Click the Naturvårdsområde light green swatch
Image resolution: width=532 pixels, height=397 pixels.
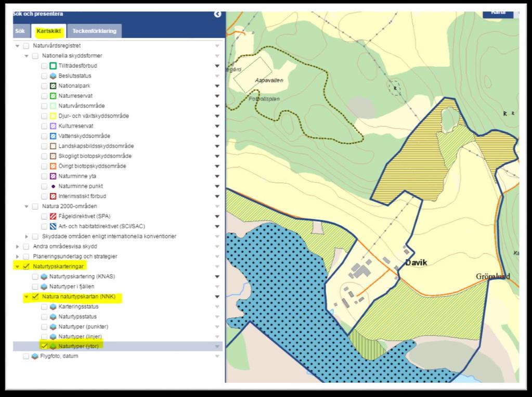(x=53, y=106)
